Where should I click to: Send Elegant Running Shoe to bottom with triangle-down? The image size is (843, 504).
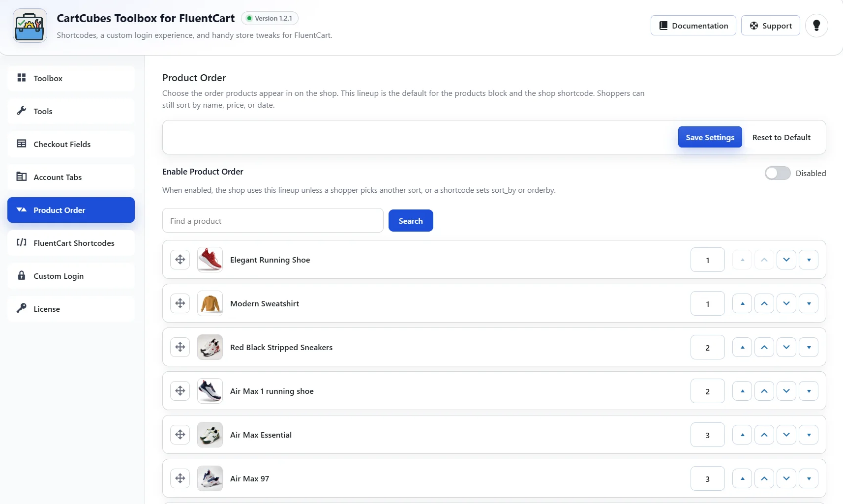[x=809, y=260]
